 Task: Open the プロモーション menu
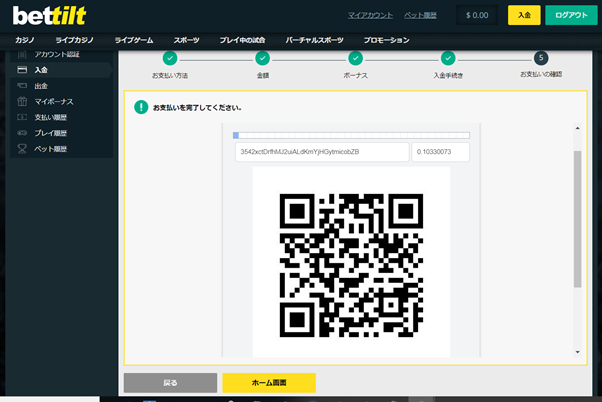click(387, 40)
